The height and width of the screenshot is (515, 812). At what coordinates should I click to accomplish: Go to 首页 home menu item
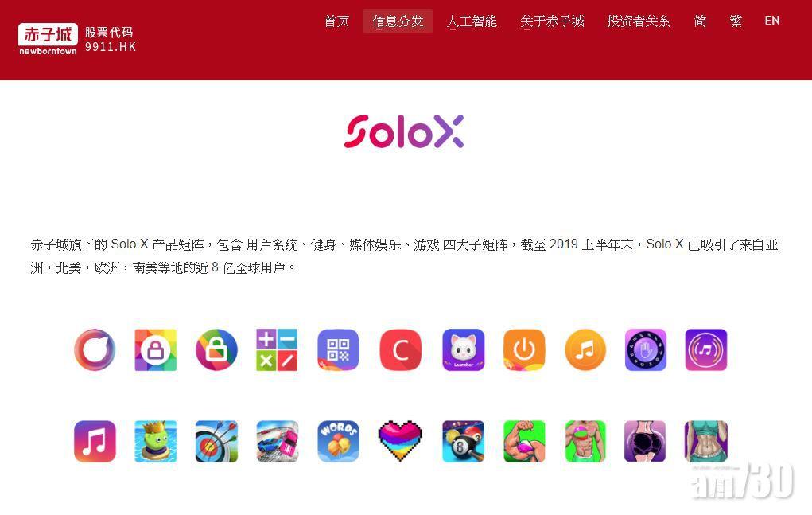click(x=336, y=21)
